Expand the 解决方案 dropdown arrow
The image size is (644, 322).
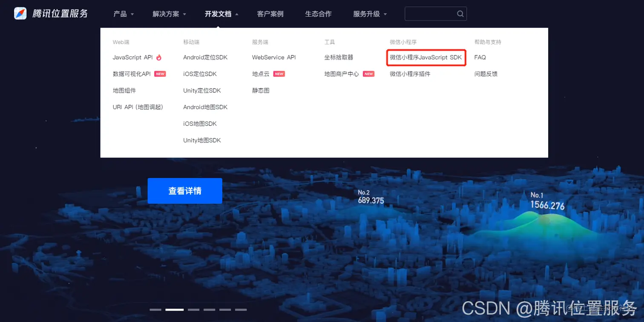coord(184,14)
